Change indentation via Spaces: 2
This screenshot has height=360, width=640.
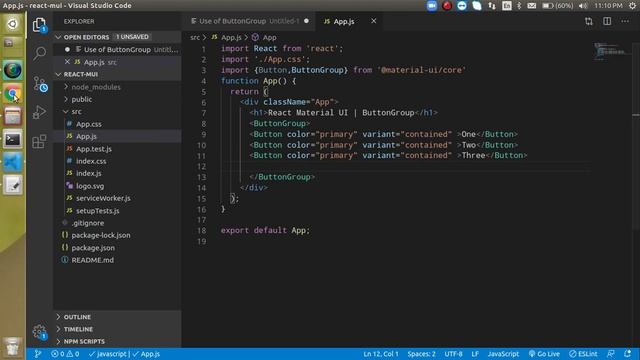(421, 354)
